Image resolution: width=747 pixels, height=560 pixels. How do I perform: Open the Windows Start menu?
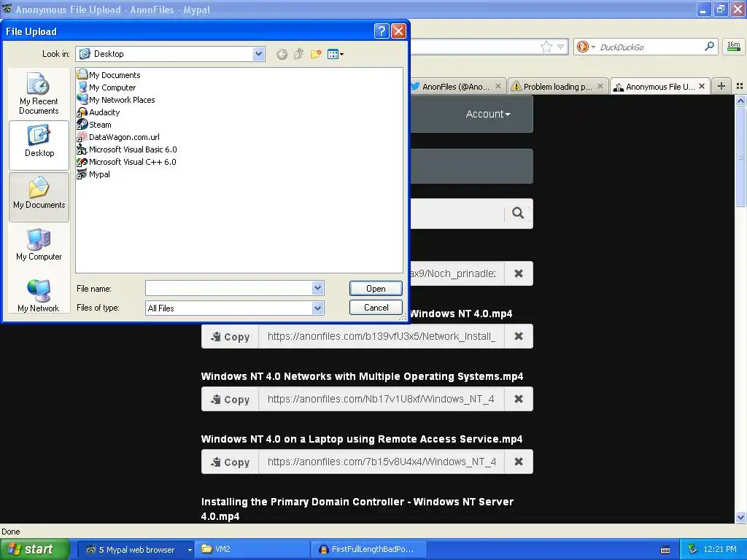tap(34, 549)
